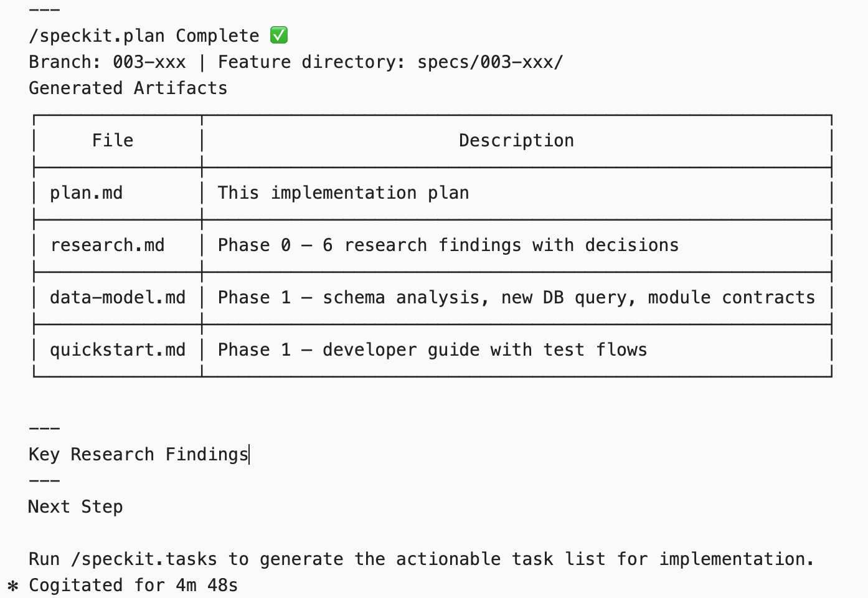Click the specs/003-xxx/ feature directory path
The width and height of the screenshot is (868, 598).
[490, 62]
